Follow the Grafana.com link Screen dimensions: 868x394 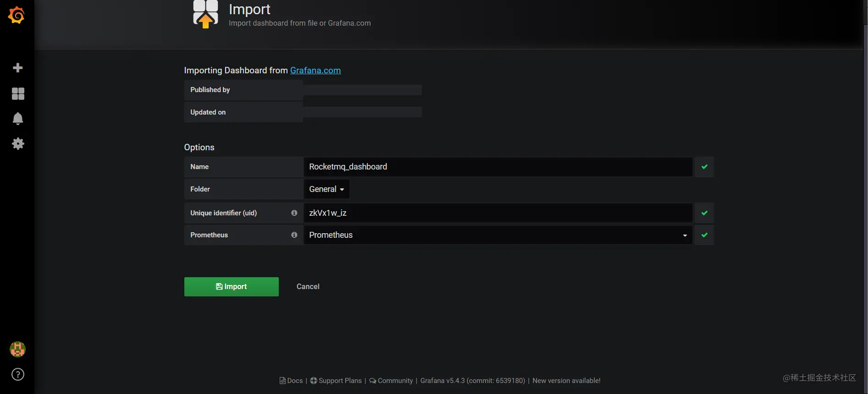315,71
